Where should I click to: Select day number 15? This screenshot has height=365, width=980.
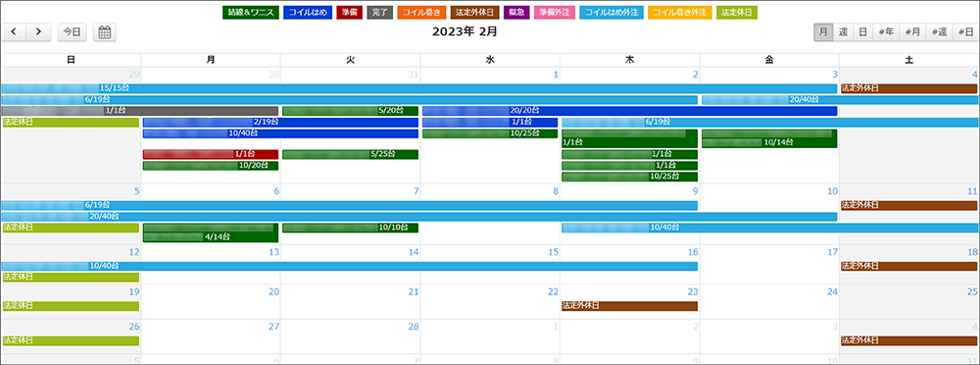(x=553, y=252)
